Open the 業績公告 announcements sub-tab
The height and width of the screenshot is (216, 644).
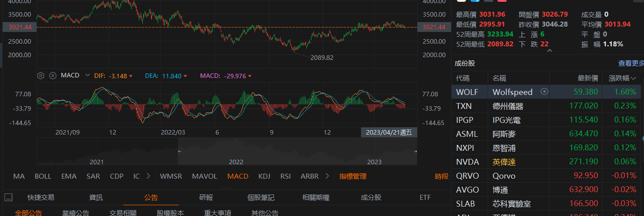point(76,213)
